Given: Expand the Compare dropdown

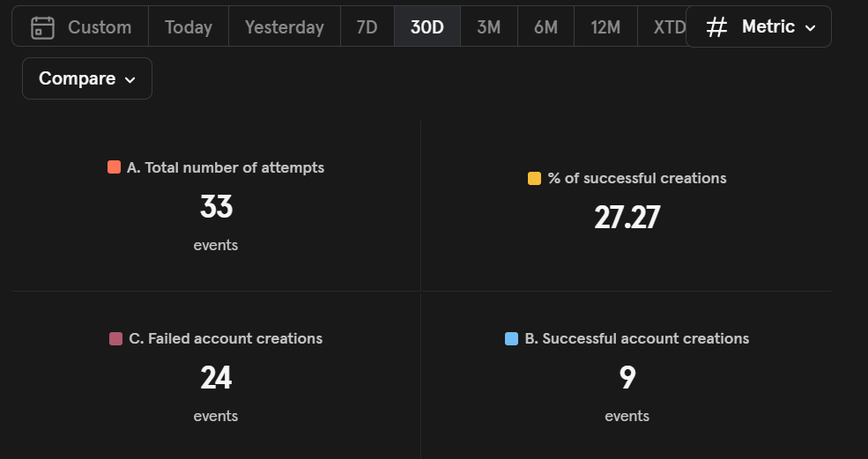Looking at the screenshot, I should [x=86, y=78].
